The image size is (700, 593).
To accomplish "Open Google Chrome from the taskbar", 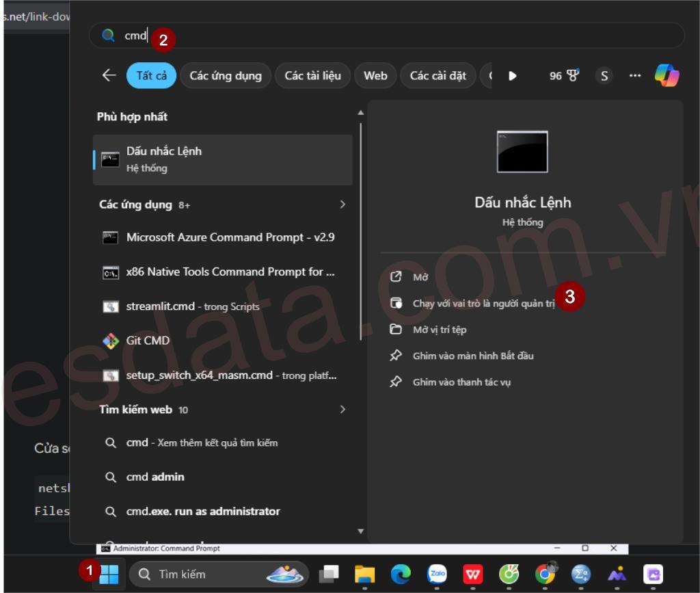I will [545, 575].
